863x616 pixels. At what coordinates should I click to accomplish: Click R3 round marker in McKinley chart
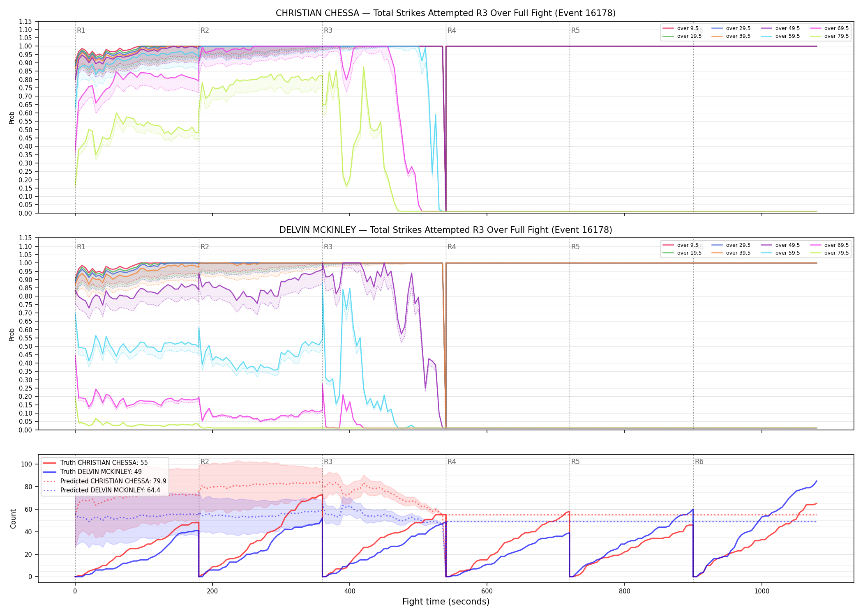(328, 247)
